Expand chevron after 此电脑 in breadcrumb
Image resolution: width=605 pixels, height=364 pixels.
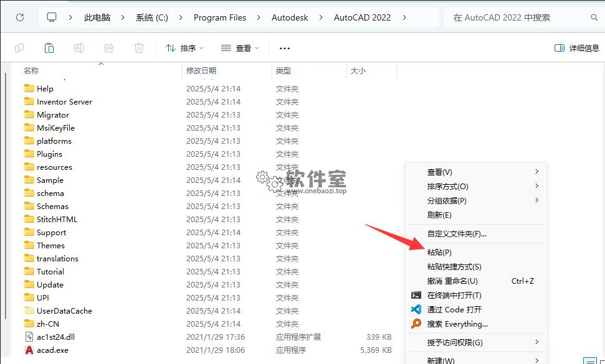[x=122, y=17]
